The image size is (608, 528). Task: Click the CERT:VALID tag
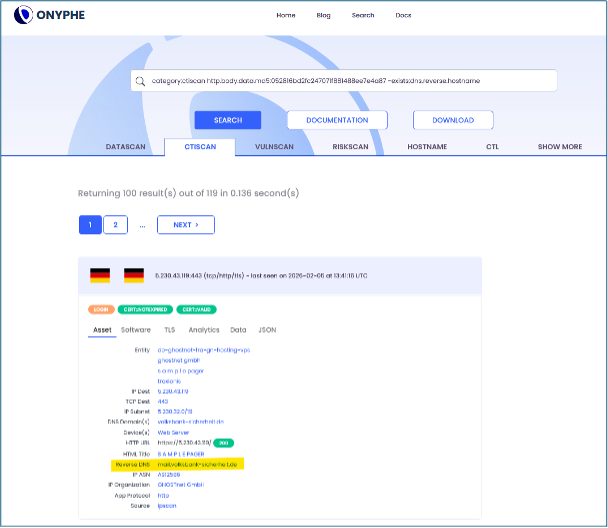197,309
